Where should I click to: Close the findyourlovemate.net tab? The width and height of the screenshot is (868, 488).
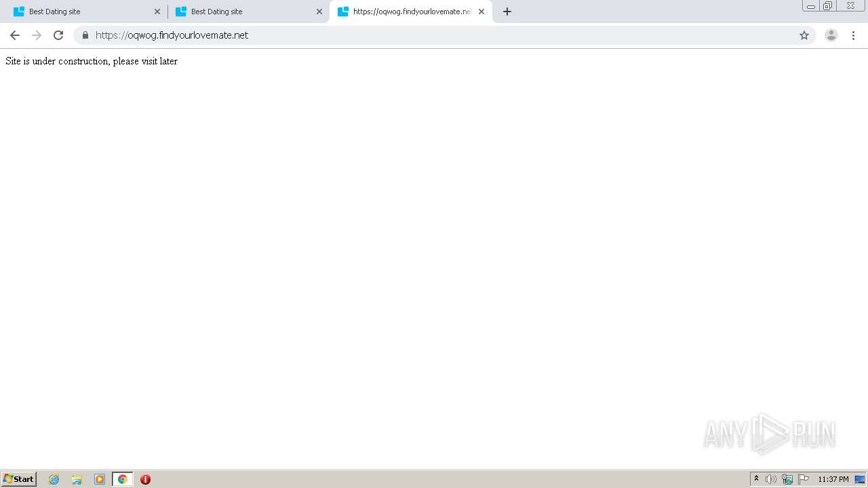(481, 12)
